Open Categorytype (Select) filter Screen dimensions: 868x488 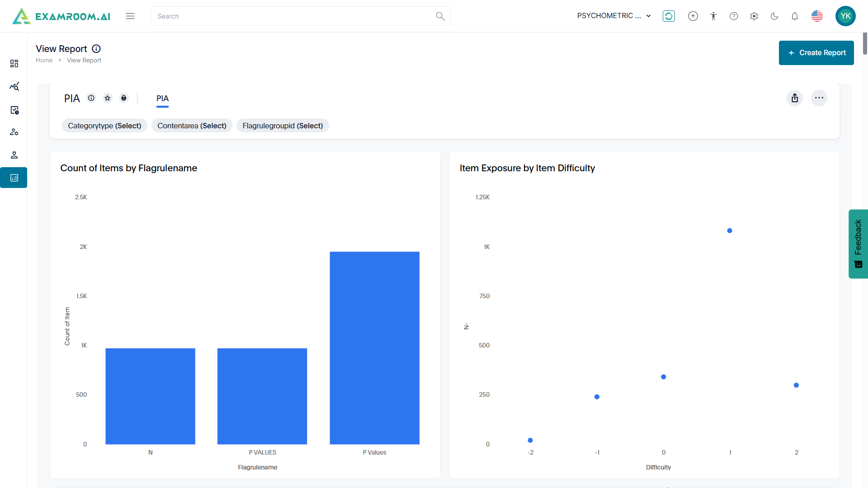coord(104,126)
